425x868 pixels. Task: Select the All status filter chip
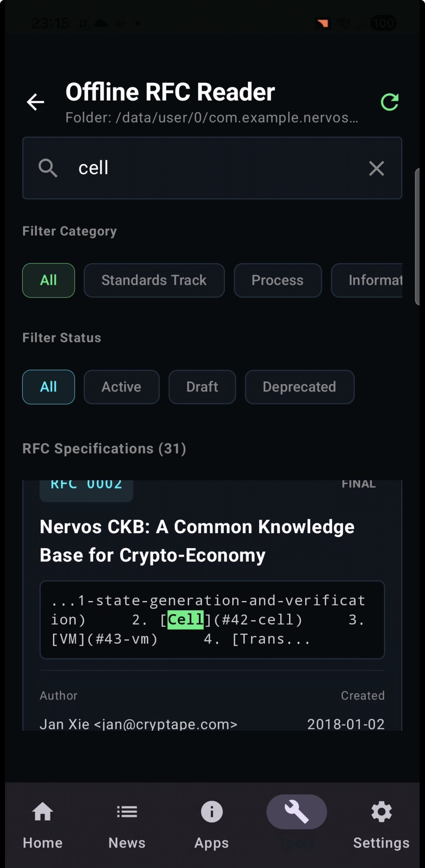pyautogui.click(x=49, y=387)
